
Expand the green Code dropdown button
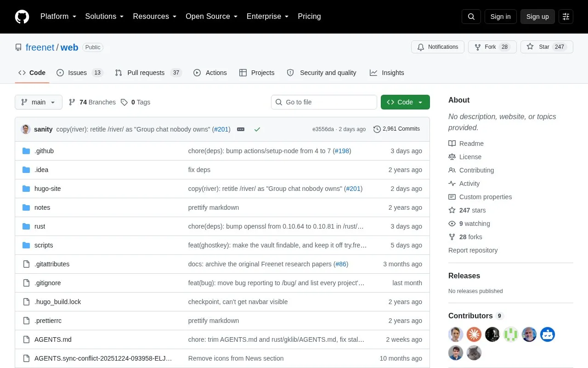pos(405,102)
